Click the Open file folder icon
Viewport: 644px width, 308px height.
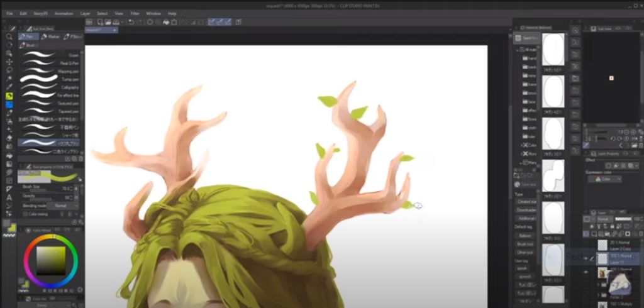pyautogui.click(x=108, y=22)
